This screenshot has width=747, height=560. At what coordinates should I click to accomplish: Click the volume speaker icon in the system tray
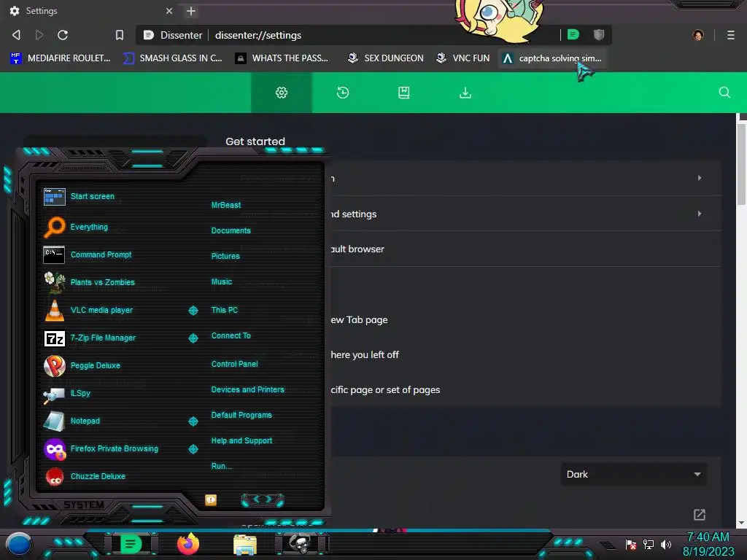pos(665,544)
